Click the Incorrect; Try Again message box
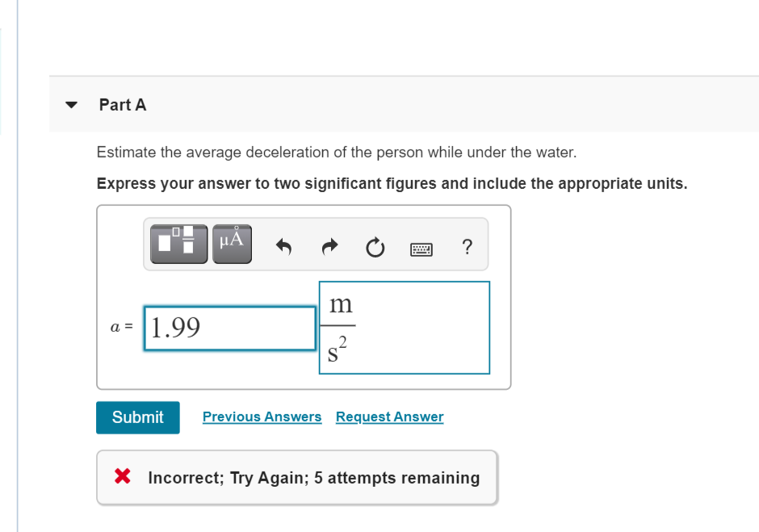Image resolution: width=759 pixels, height=532 pixels. pos(313,478)
